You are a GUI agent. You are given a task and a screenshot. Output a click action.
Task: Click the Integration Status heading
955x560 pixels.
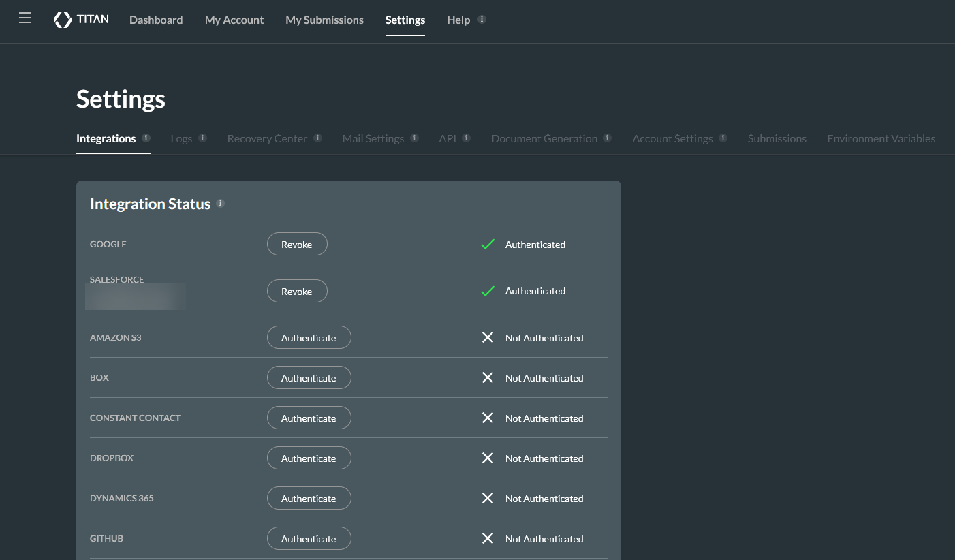(x=151, y=204)
